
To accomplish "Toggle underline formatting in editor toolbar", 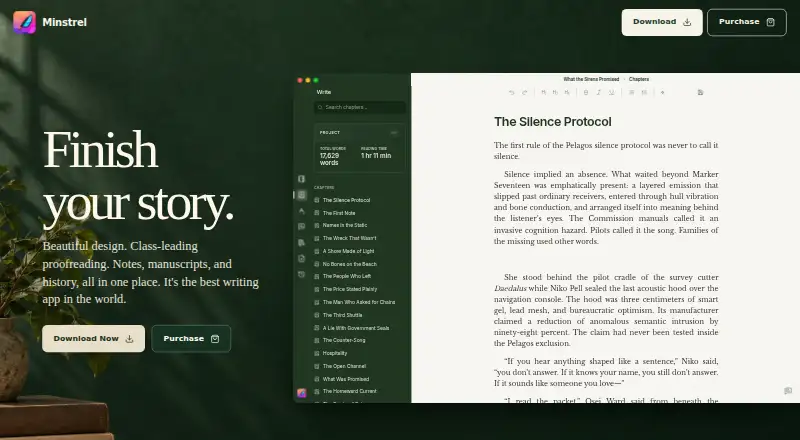I will pos(611,92).
